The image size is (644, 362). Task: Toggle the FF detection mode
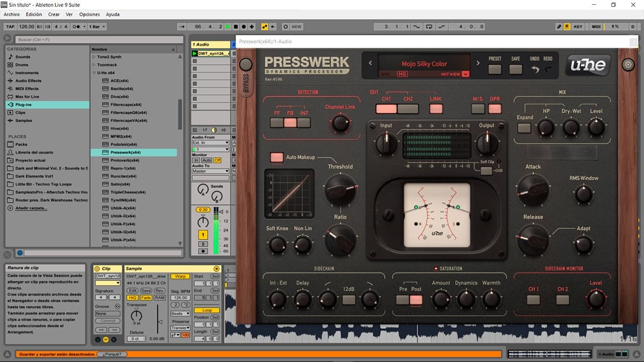(x=277, y=123)
